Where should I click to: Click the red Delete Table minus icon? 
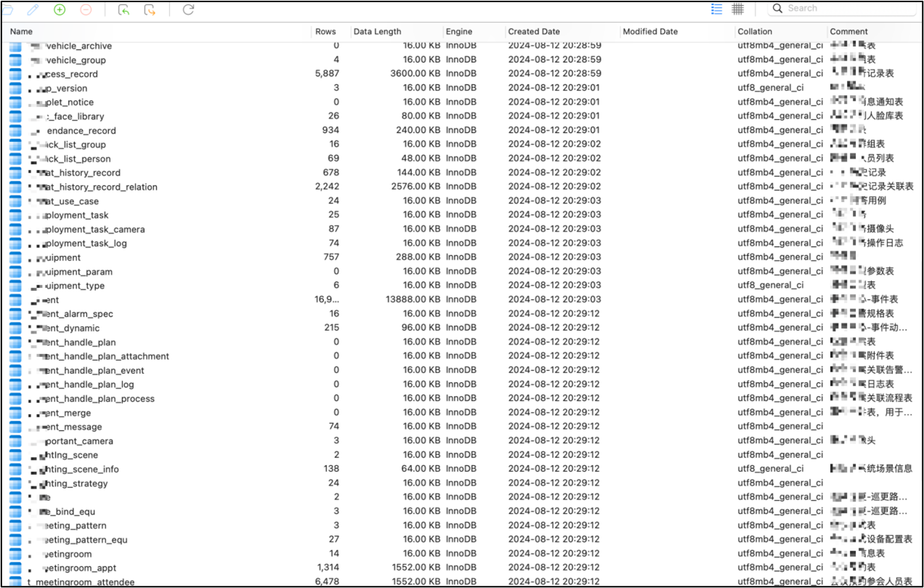coord(86,9)
